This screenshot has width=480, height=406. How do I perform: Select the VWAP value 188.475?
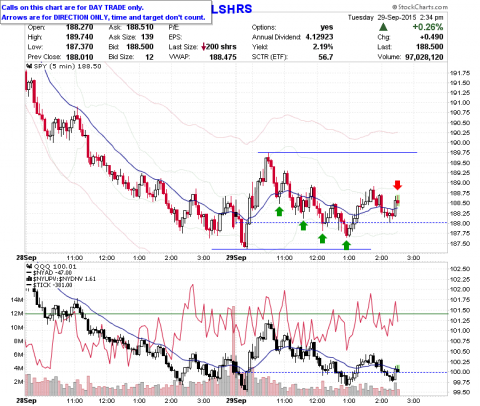click(x=223, y=57)
